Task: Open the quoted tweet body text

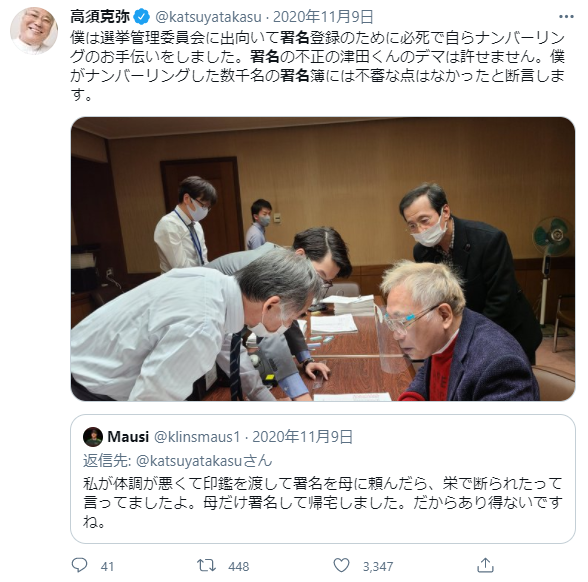Action: click(322, 502)
